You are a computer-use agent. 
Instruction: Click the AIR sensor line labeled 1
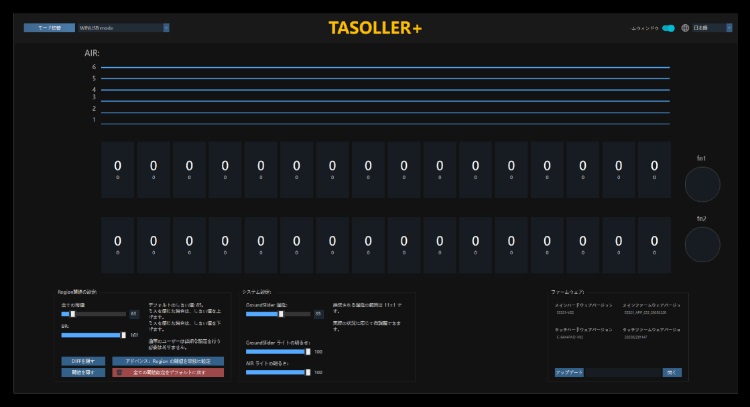click(x=385, y=124)
